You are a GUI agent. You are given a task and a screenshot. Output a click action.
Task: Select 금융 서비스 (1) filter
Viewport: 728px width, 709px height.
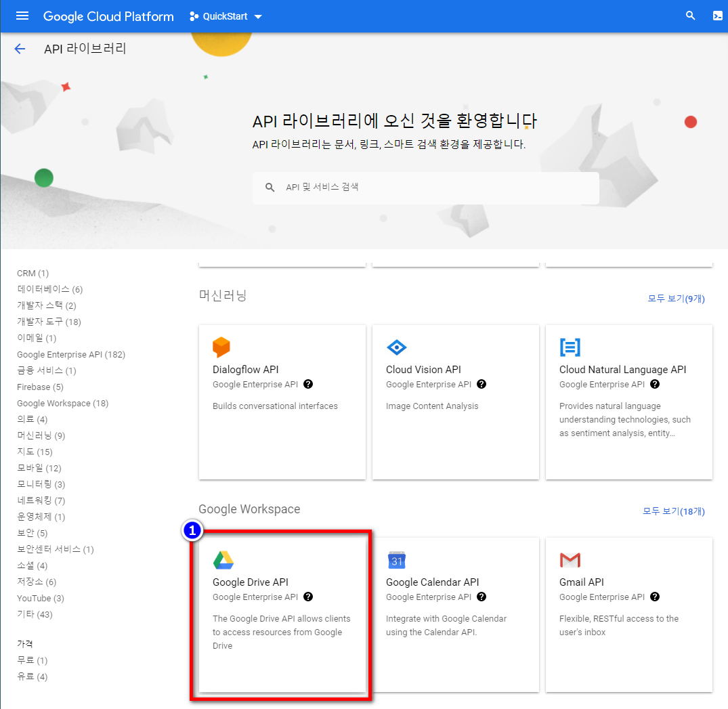coord(47,370)
